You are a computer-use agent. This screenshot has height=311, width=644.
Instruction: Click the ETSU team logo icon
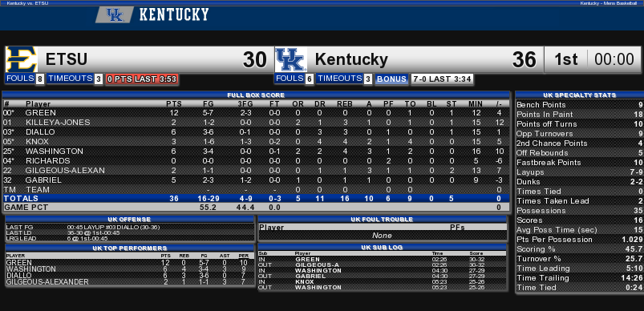[x=22, y=59]
